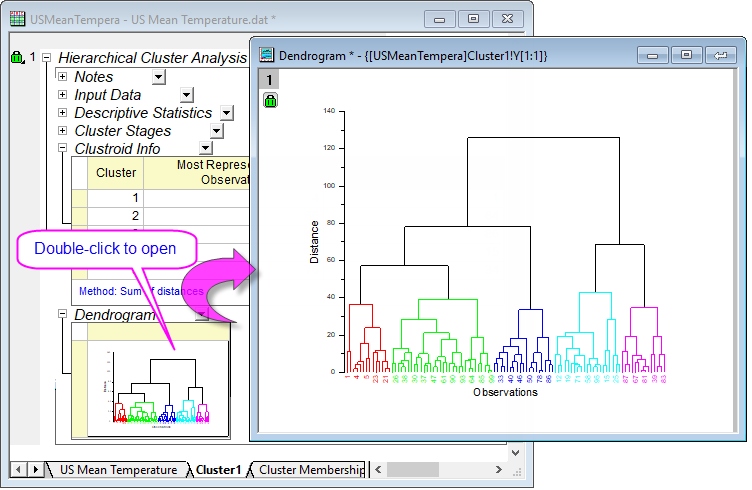The image size is (752, 490).
Task: Expand the Notes node
Action: pos(63,77)
